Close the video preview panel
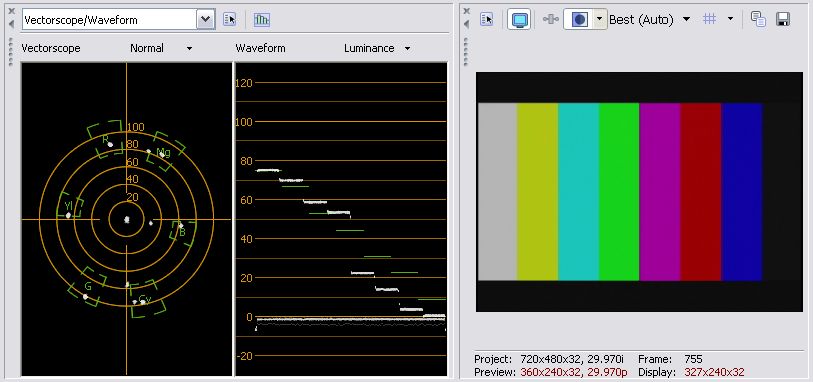Screen dimensions: 813x382 [x=466, y=10]
